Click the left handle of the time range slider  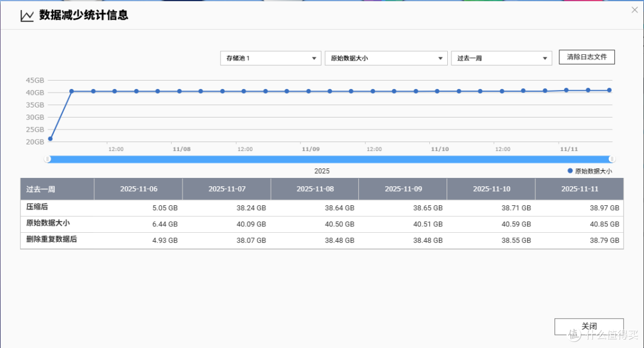point(48,159)
